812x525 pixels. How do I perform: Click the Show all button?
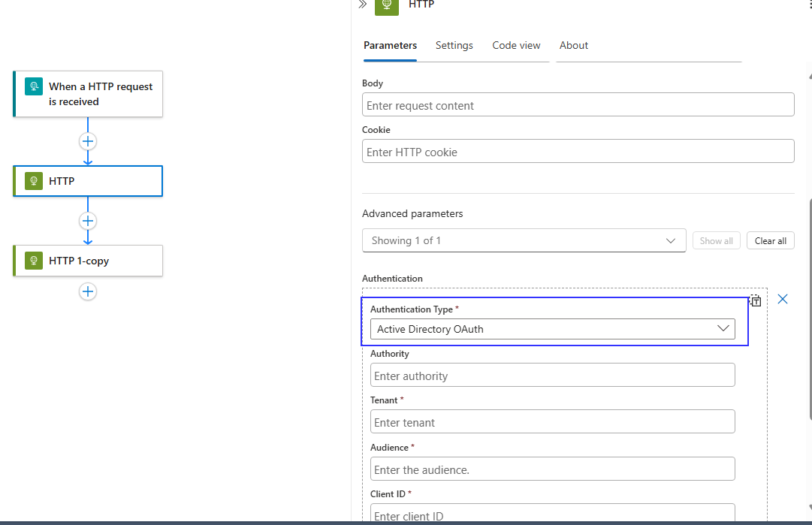[716, 240]
